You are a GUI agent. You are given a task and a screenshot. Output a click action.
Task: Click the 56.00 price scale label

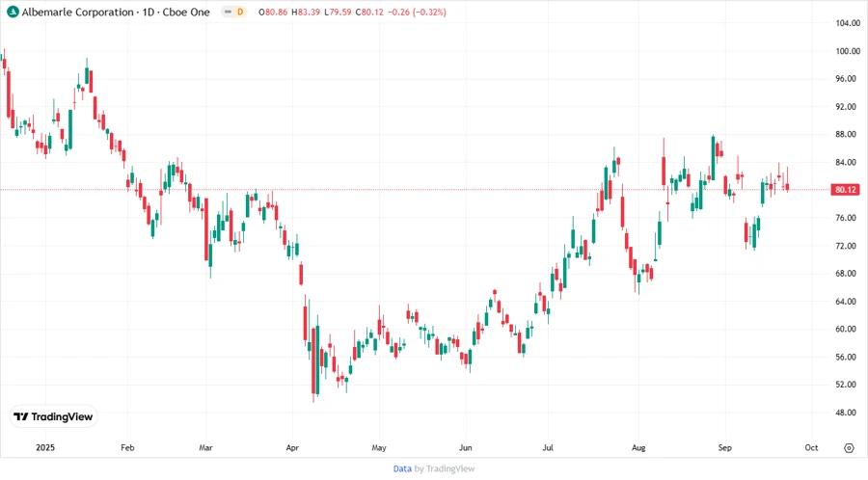(845, 358)
